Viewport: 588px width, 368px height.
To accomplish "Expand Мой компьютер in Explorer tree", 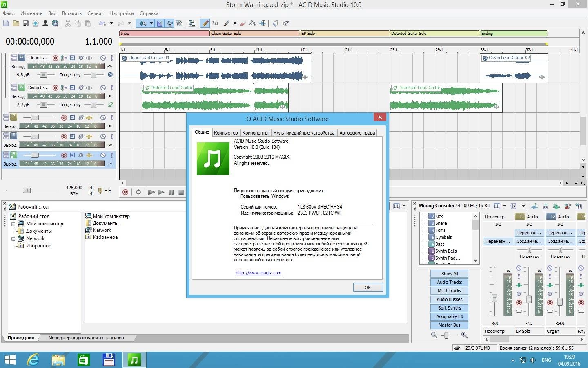I will point(13,224).
